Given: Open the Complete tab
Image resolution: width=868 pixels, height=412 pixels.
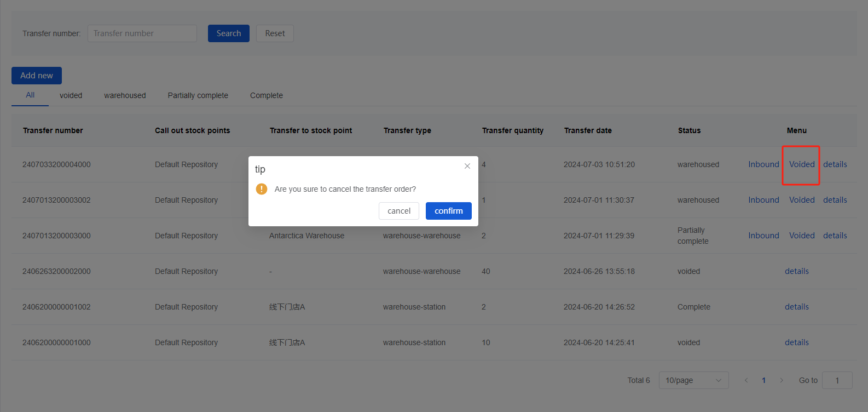Looking at the screenshot, I should click(x=267, y=95).
